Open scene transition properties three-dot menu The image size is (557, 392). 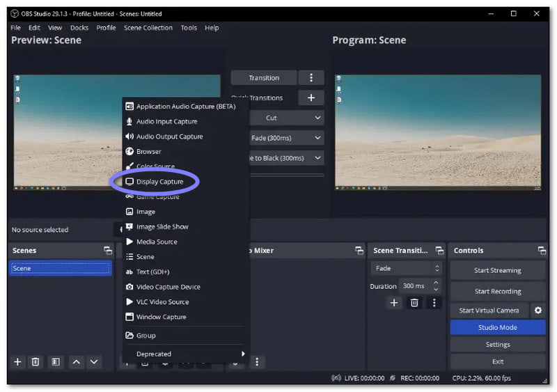coord(434,303)
